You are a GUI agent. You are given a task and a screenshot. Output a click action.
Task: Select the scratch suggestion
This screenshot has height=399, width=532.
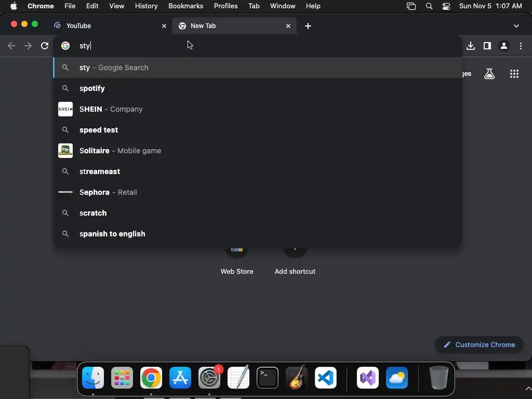point(258,212)
